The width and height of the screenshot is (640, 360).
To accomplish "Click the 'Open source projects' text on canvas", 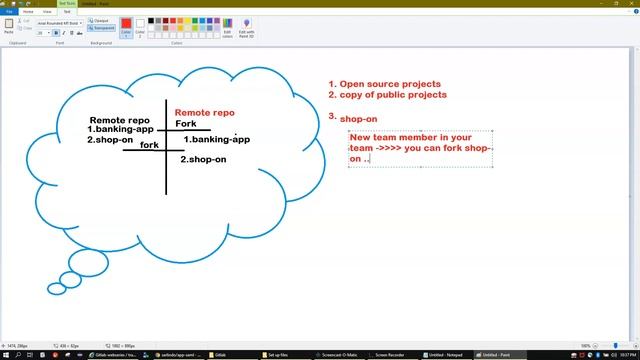I will 390,84.
